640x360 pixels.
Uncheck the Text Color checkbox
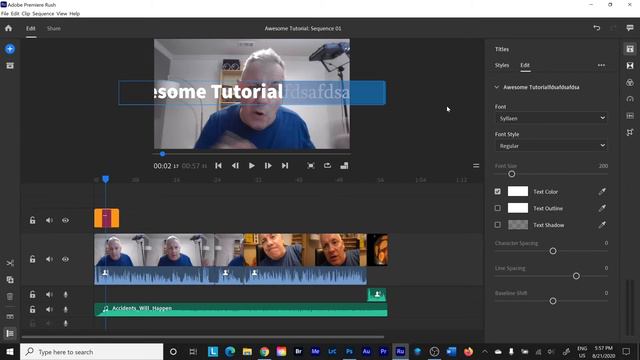[498, 191]
